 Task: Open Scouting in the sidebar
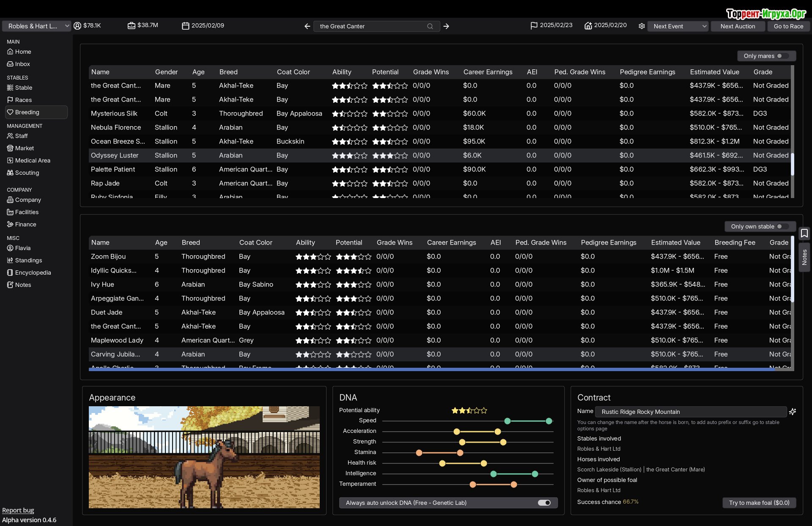click(27, 173)
